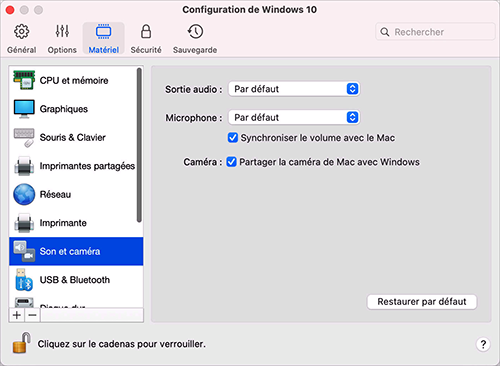Switch to the Sauvegarde tab label
This screenshot has height=366, width=500.
pyautogui.click(x=195, y=50)
